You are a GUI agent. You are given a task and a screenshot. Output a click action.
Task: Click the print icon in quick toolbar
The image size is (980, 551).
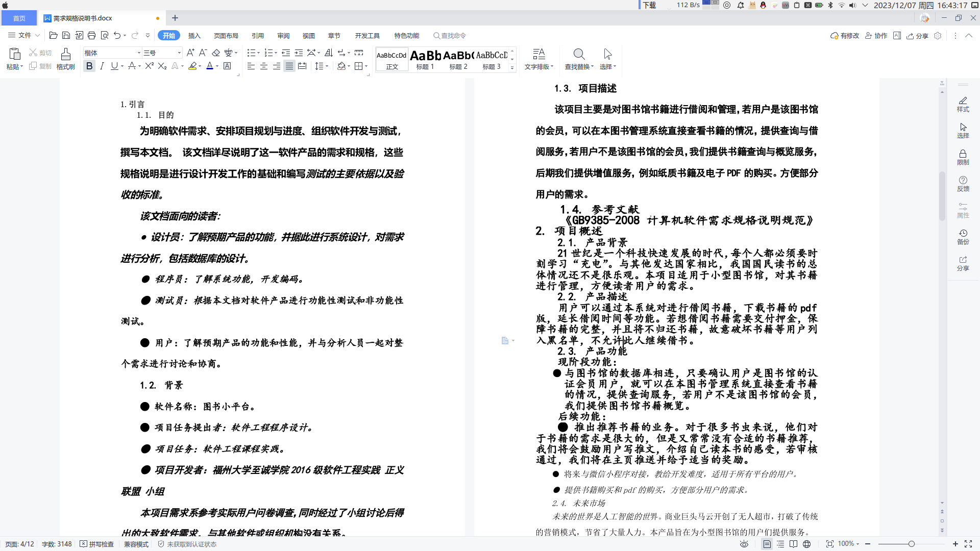92,36
